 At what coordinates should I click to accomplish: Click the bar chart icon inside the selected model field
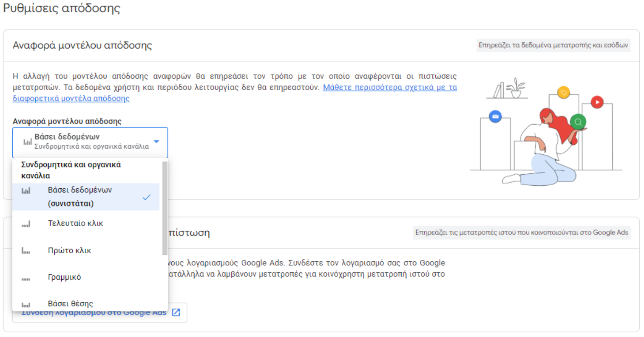tap(27, 142)
